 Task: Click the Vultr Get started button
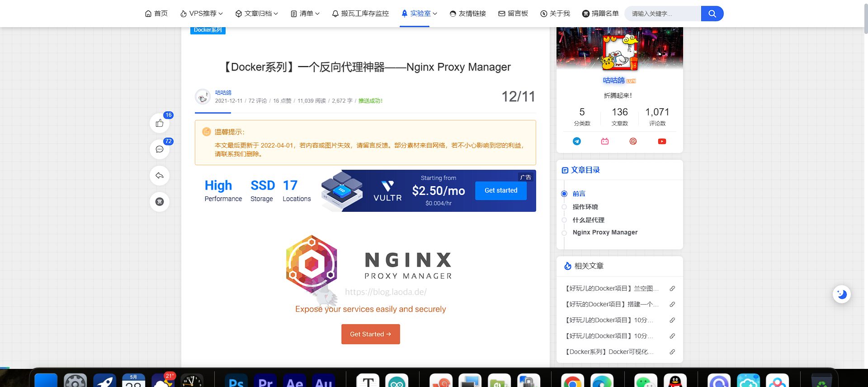(x=500, y=191)
